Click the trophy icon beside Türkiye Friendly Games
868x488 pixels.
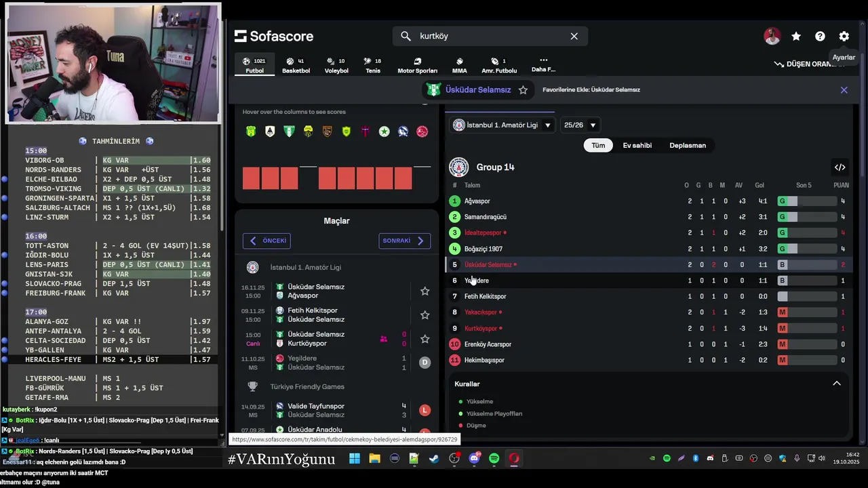[252, 386]
